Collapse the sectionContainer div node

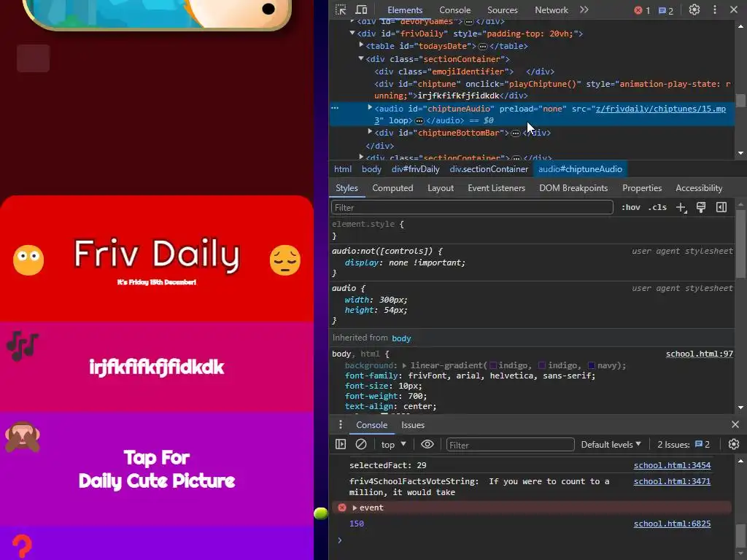[362, 58]
